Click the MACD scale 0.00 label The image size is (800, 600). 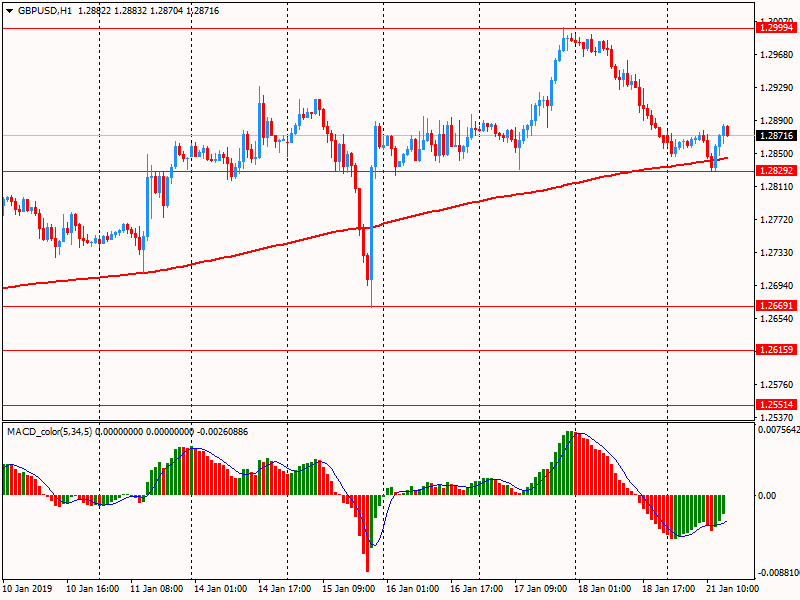tap(767, 495)
